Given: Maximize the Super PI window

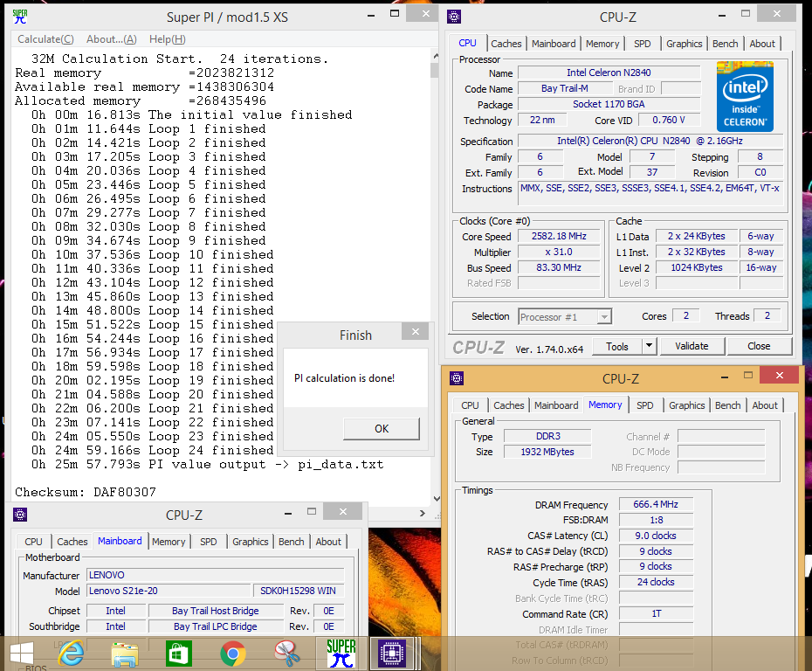Looking at the screenshot, I should (x=395, y=14).
